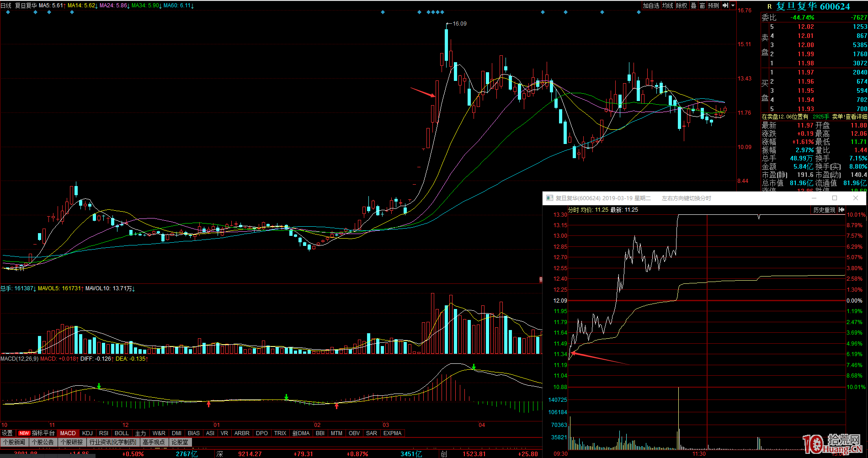Select the OBV indicator tab

click(x=354, y=433)
